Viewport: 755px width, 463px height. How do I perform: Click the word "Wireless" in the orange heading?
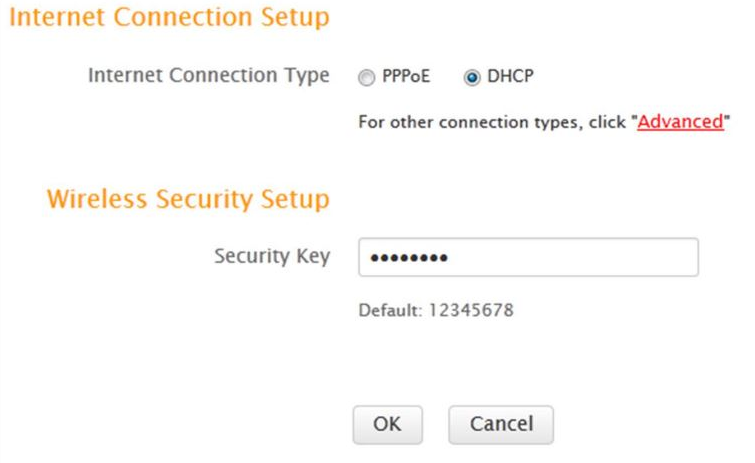[93, 199]
